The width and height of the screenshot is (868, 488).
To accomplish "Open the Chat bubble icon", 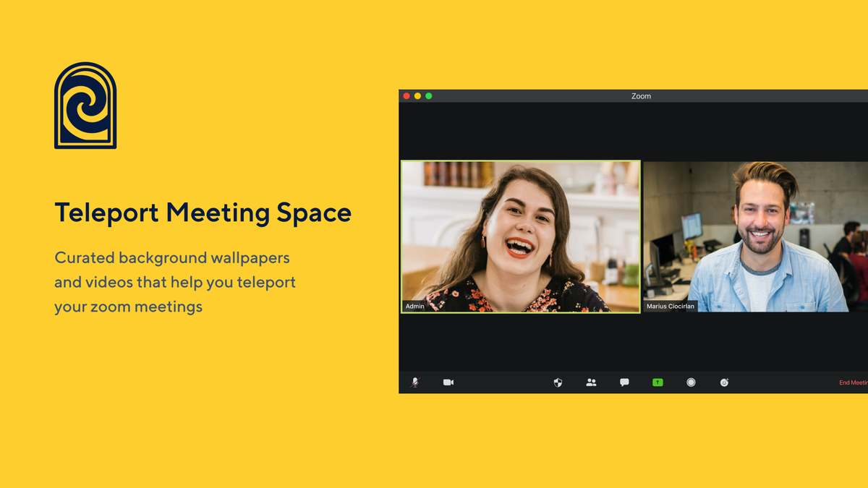I will pyautogui.click(x=624, y=382).
